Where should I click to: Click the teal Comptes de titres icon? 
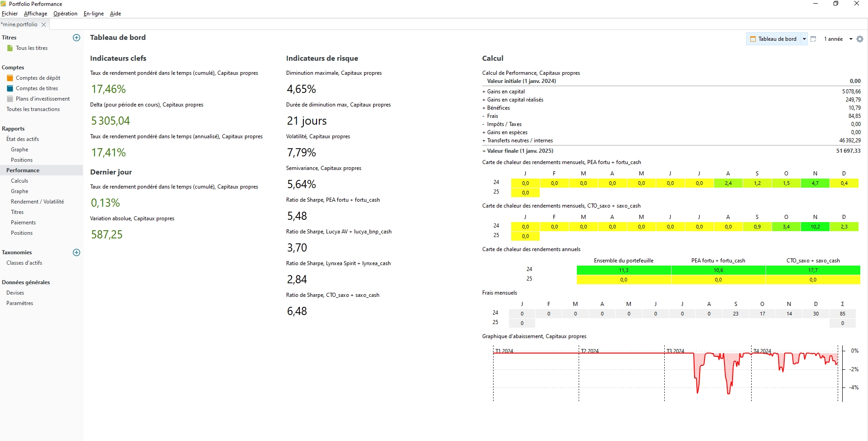(10, 88)
